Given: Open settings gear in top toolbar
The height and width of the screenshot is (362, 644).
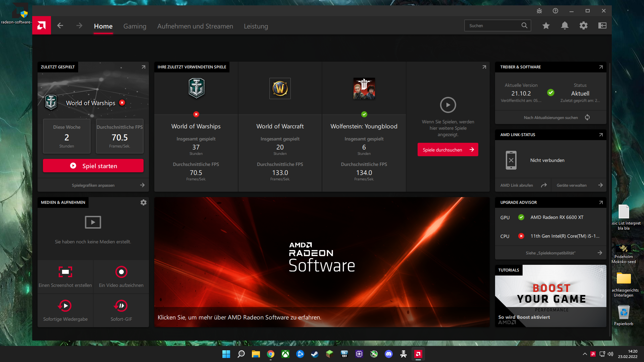Looking at the screenshot, I should (x=584, y=25).
